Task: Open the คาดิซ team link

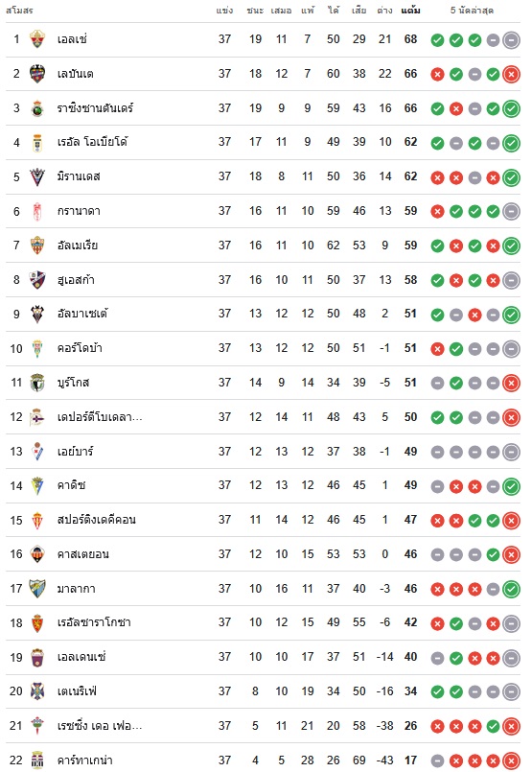Action: pyautogui.click(x=71, y=485)
